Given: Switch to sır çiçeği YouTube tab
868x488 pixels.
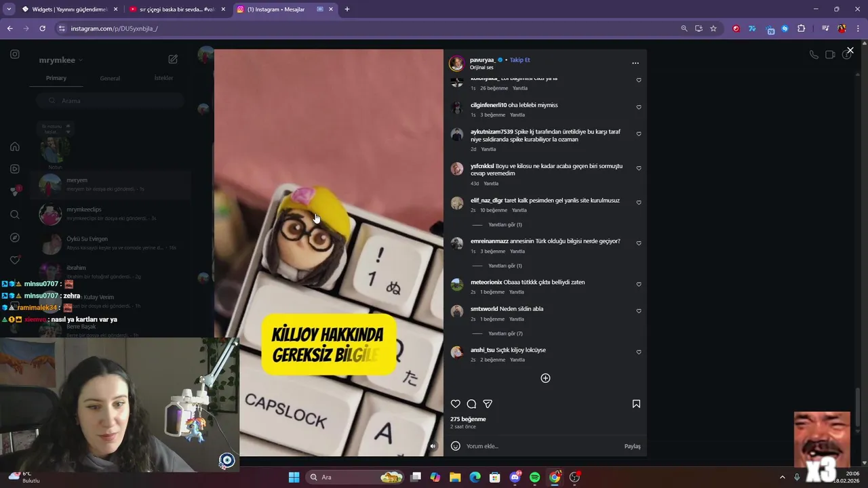Looking at the screenshot, I should (177, 9).
